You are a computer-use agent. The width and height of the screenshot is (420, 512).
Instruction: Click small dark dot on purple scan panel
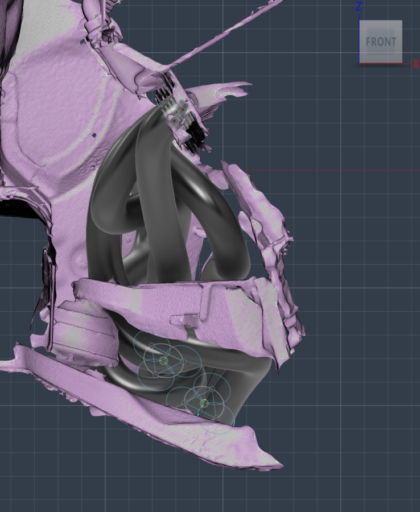pyautogui.click(x=94, y=135)
